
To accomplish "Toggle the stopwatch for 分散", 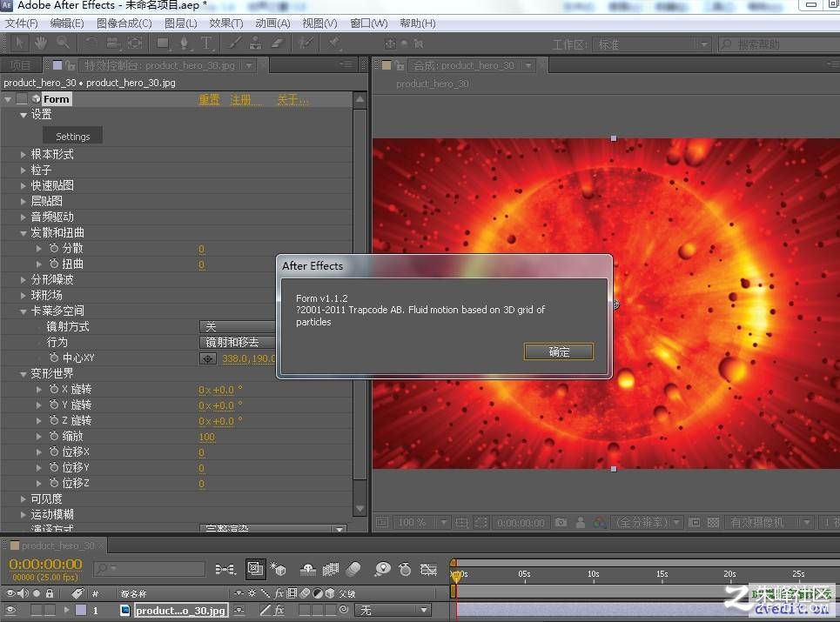I will [x=54, y=249].
